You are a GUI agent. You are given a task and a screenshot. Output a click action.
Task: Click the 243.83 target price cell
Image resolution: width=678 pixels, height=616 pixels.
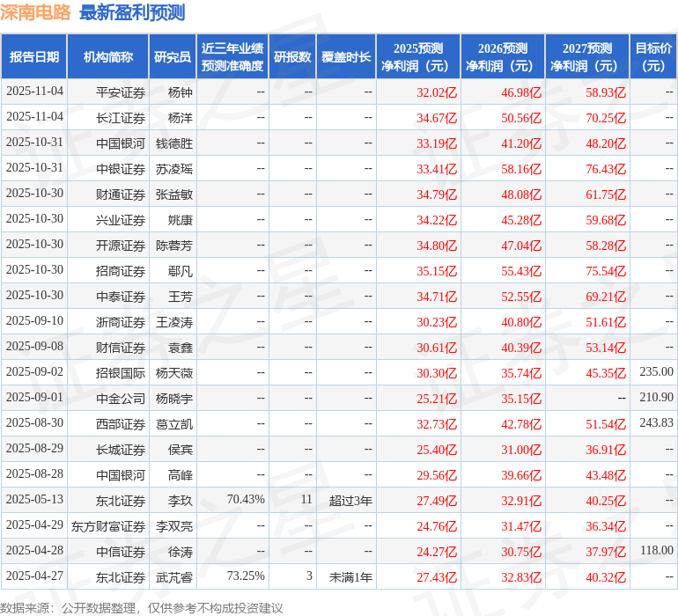656,423
